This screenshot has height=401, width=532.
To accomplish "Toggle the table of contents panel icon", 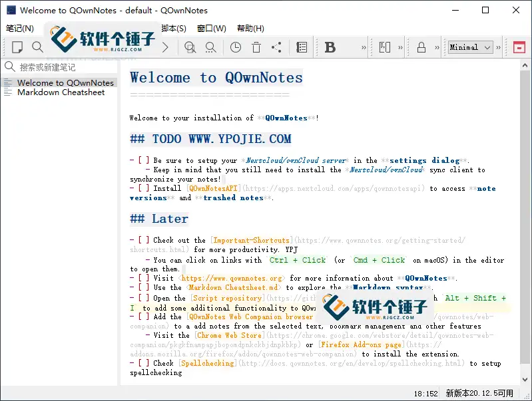I will [302, 47].
